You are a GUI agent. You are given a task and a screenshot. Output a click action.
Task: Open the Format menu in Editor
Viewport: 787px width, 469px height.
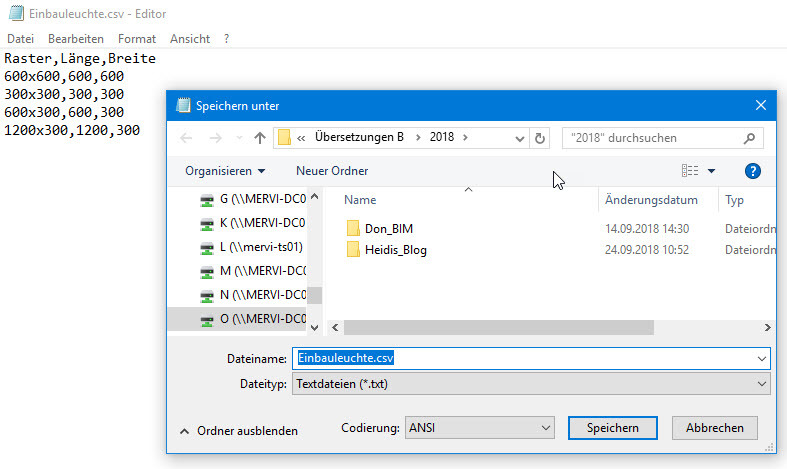coord(137,39)
